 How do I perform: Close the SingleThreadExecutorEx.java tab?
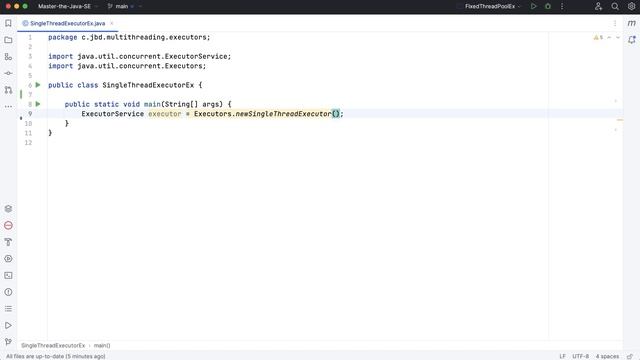click(111, 23)
